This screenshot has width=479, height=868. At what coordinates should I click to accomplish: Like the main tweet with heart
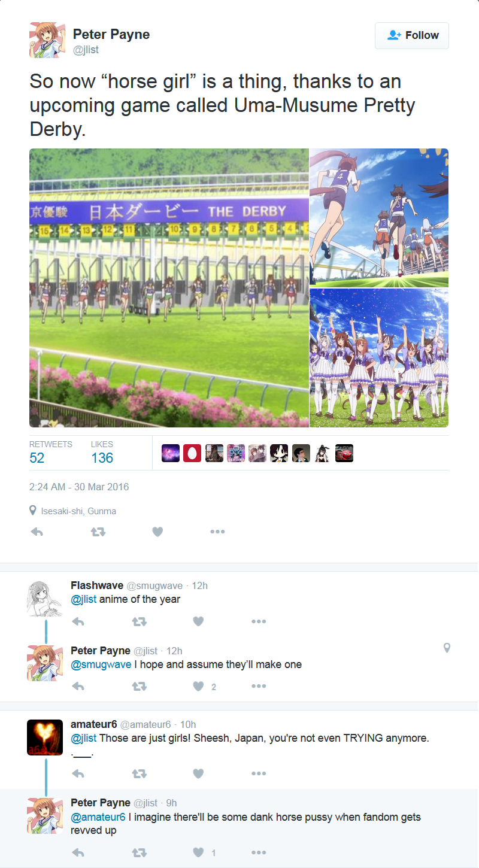click(x=157, y=532)
